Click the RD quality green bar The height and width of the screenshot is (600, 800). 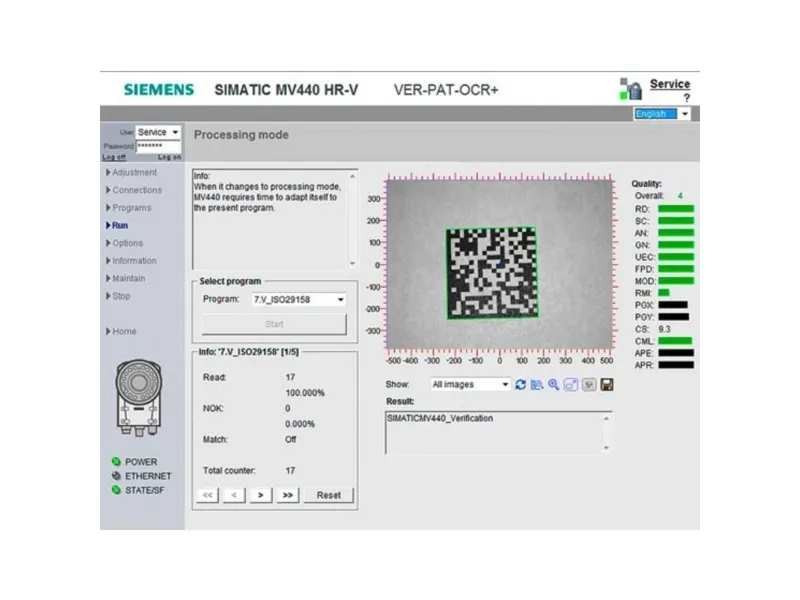click(x=676, y=209)
